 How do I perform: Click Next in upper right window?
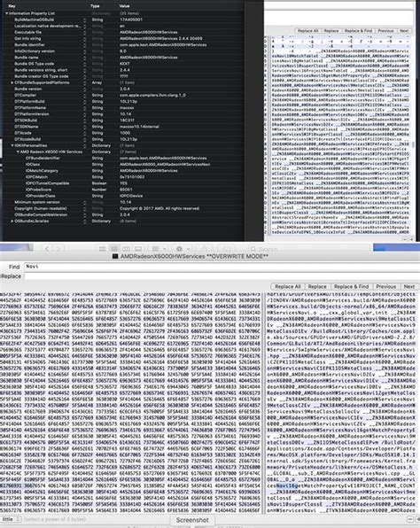coord(404,31)
